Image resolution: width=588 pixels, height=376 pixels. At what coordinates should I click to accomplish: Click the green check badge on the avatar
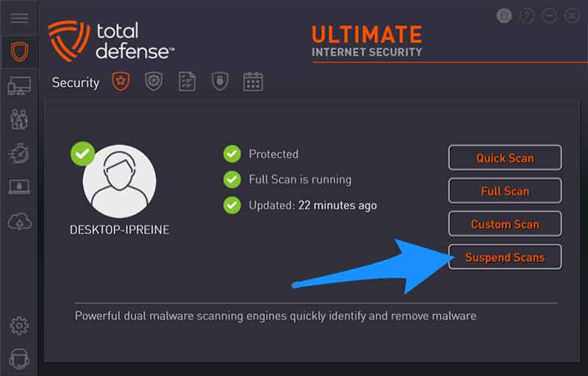pyautogui.click(x=82, y=154)
